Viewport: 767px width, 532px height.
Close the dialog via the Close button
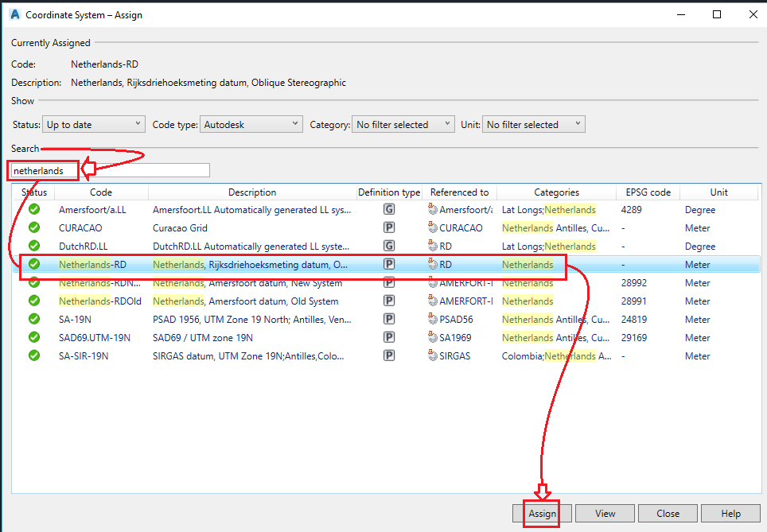pyautogui.click(x=668, y=513)
